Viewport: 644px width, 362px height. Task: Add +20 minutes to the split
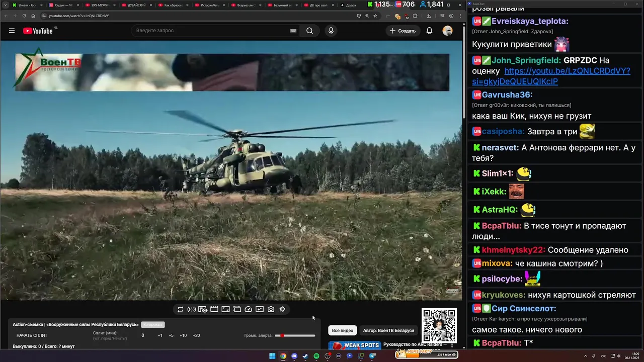tap(196, 335)
